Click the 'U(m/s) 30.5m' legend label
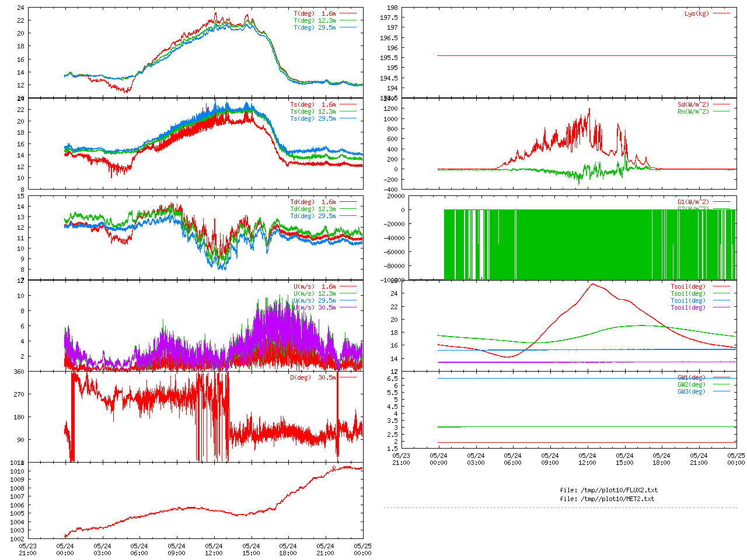Image resolution: width=747 pixels, height=560 pixels. point(315,307)
